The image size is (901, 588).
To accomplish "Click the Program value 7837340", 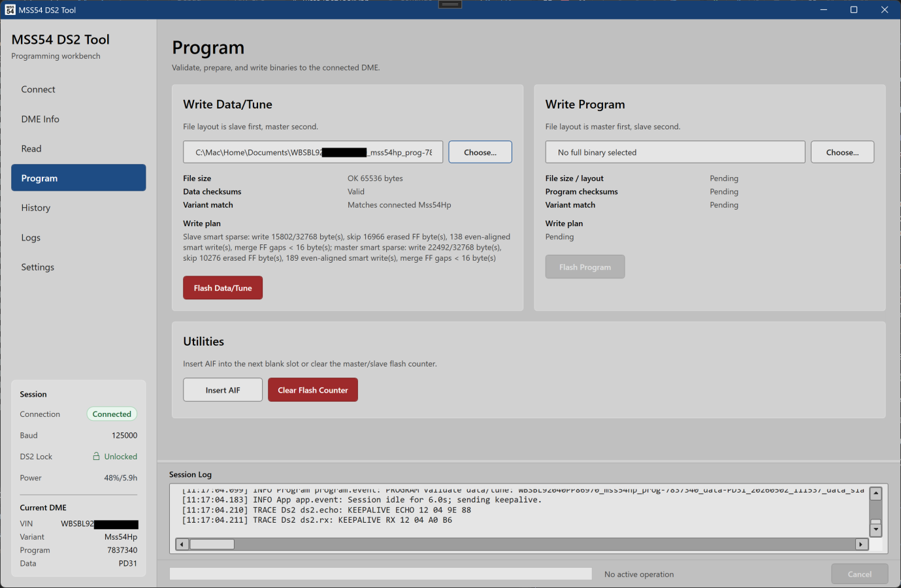I will point(122,550).
